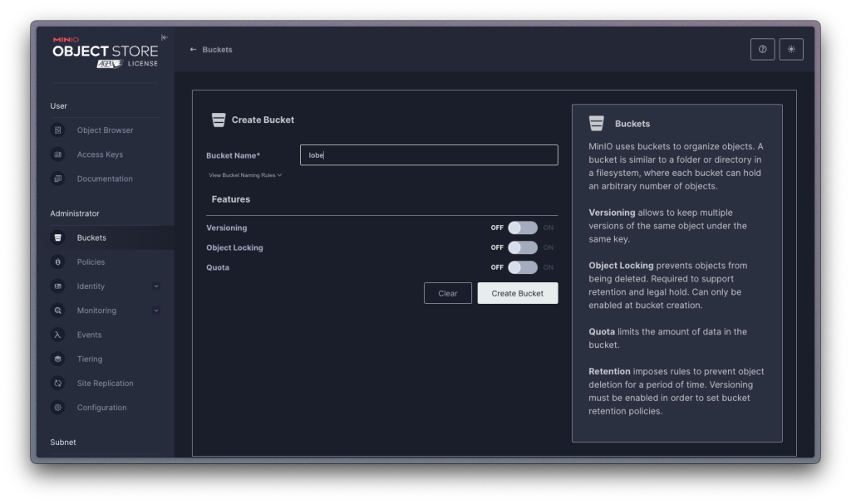Click the Tiering layers icon
Image resolution: width=851 pixels, height=504 pixels.
[x=57, y=359]
